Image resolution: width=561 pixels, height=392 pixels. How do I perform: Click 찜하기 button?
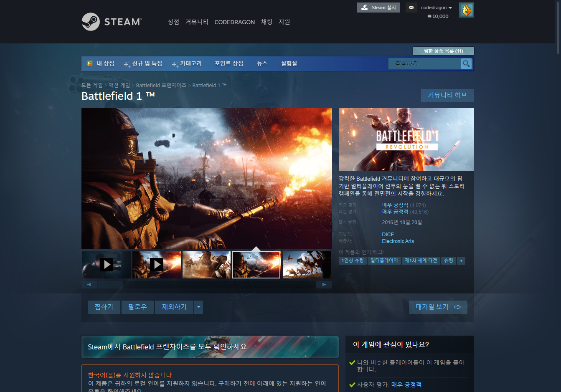pos(104,307)
